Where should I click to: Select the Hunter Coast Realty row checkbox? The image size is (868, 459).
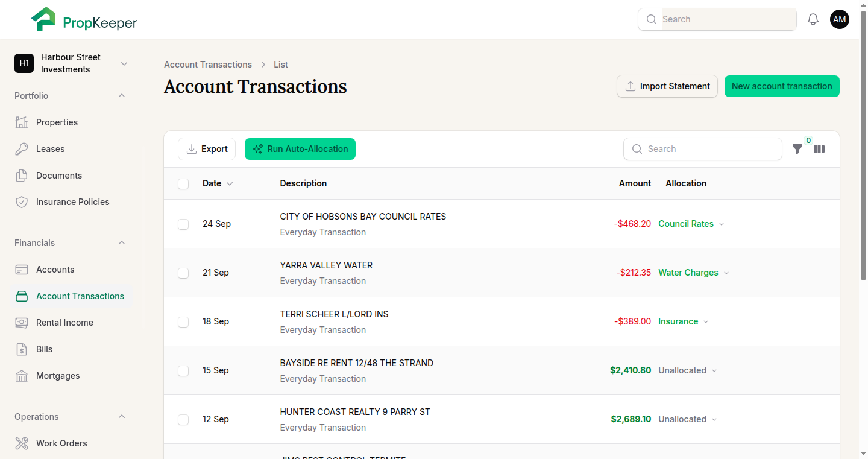click(x=183, y=420)
